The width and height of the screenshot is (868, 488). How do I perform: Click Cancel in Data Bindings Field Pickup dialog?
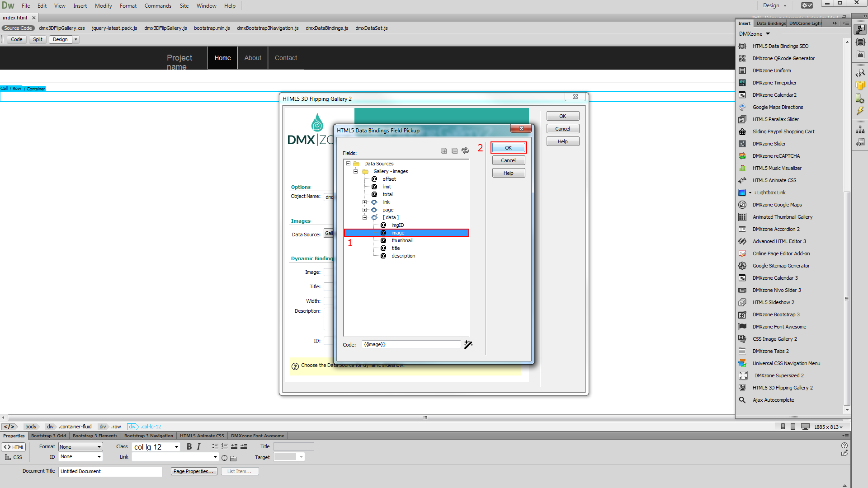pyautogui.click(x=508, y=160)
